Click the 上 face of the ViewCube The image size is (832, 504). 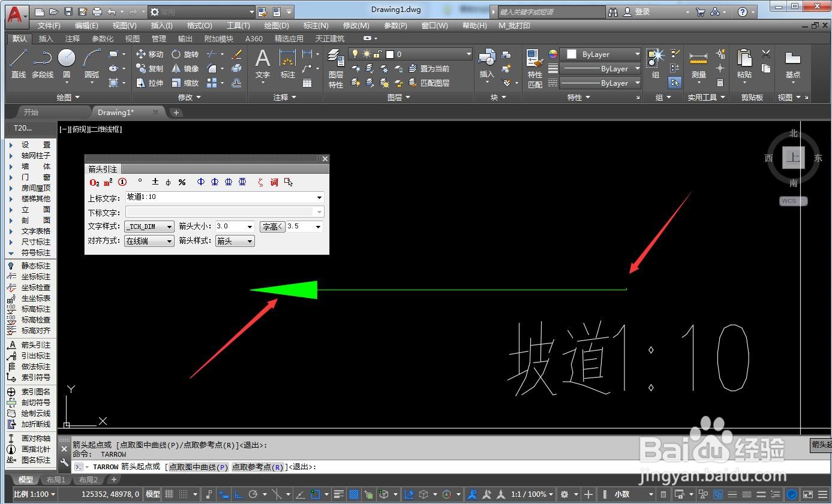coord(794,158)
